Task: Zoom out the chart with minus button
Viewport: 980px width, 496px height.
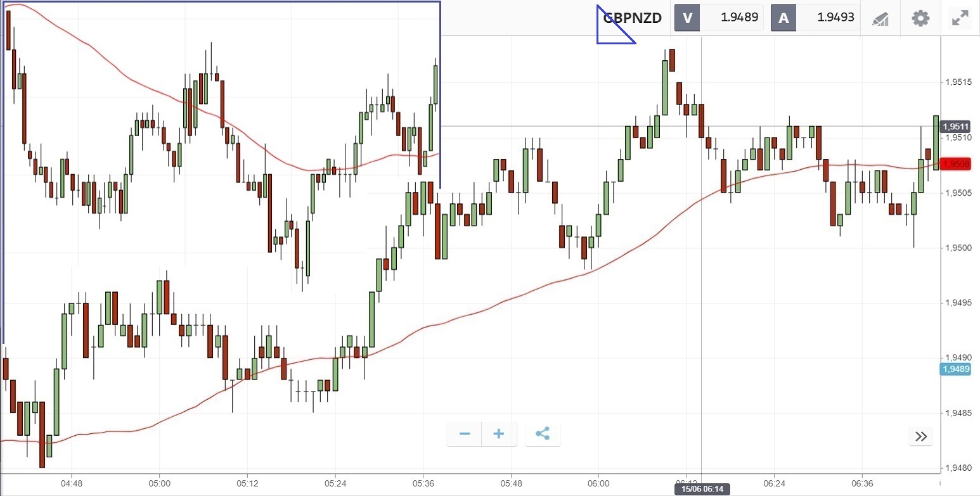Action: (465, 434)
